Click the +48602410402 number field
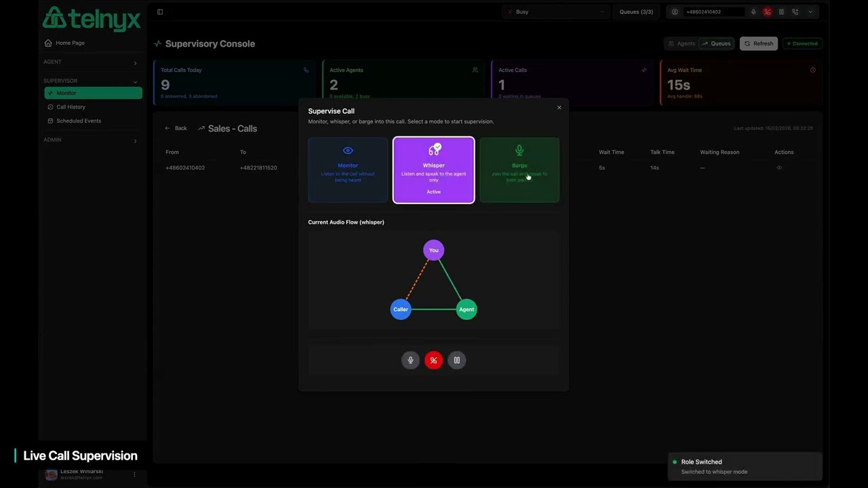Viewport: 868px width, 488px height. (714, 12)
